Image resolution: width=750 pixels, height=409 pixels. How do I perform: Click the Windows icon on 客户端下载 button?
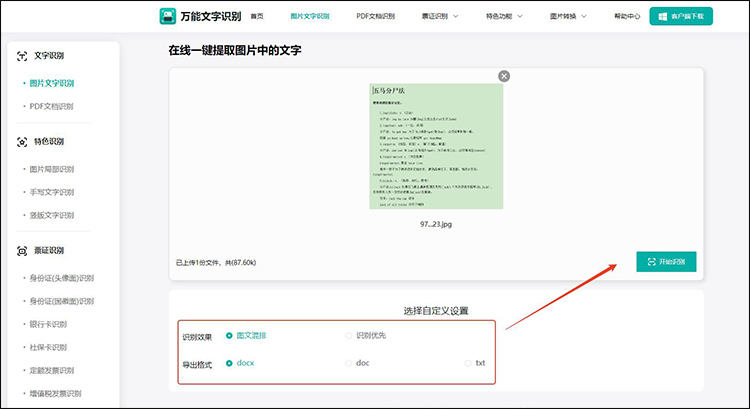[x=662, y=16]
